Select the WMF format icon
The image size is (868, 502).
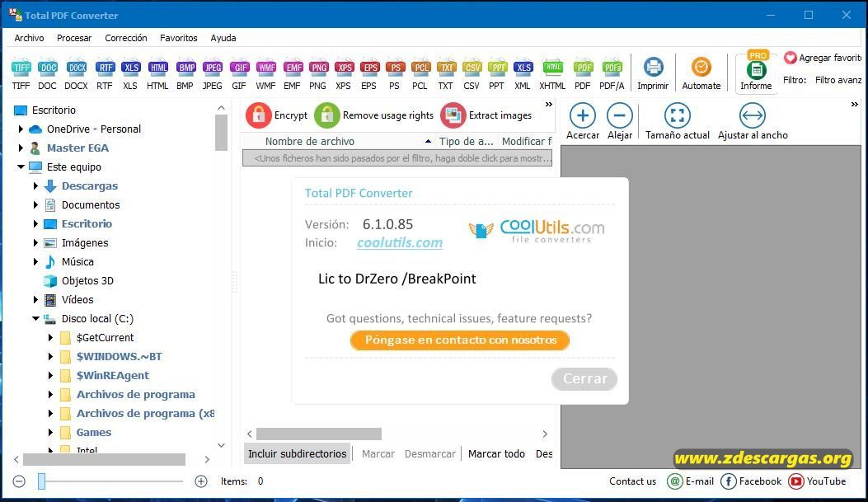(266, 73)
